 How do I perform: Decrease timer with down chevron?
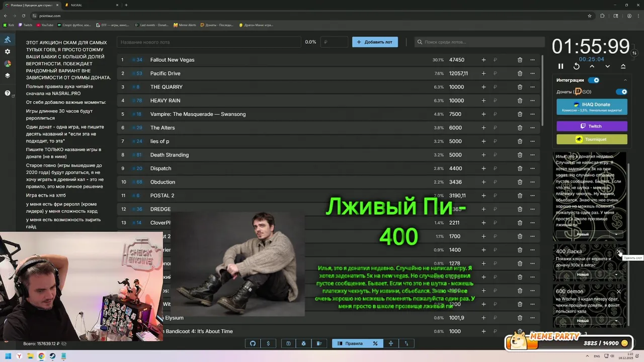pos(608,66)
